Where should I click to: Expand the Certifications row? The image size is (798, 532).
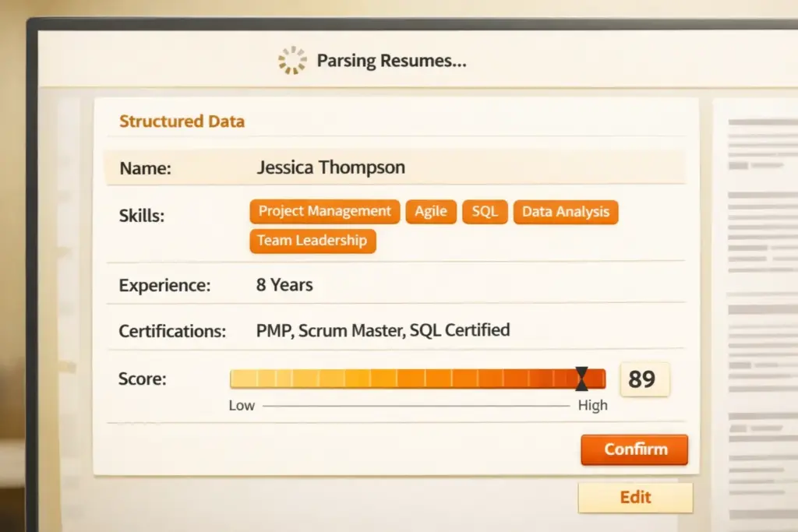[171, 330]
